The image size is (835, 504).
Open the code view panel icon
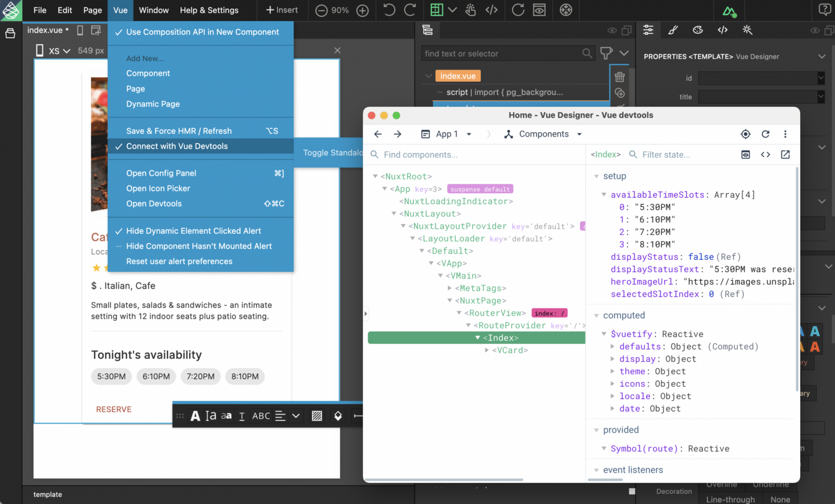pos(722,30)
